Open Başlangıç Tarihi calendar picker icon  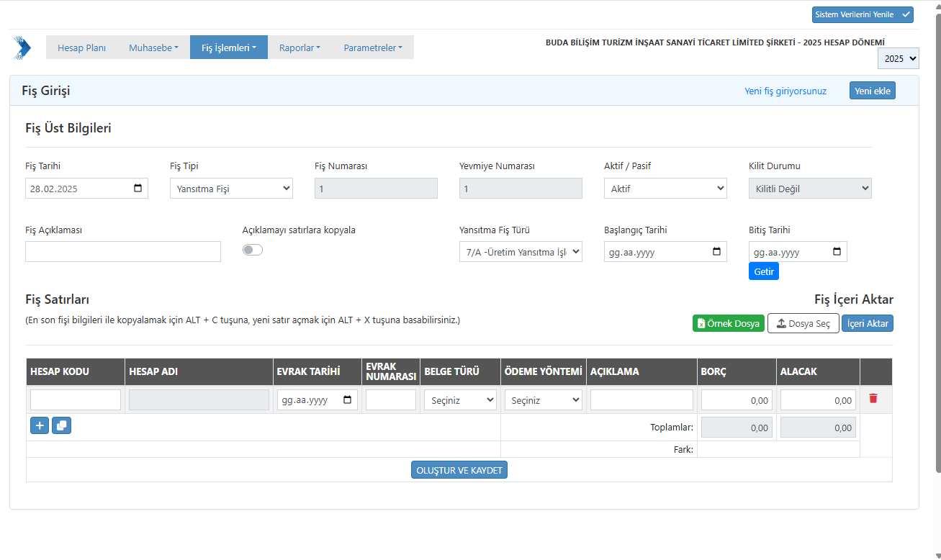click(x=716, y=252)
